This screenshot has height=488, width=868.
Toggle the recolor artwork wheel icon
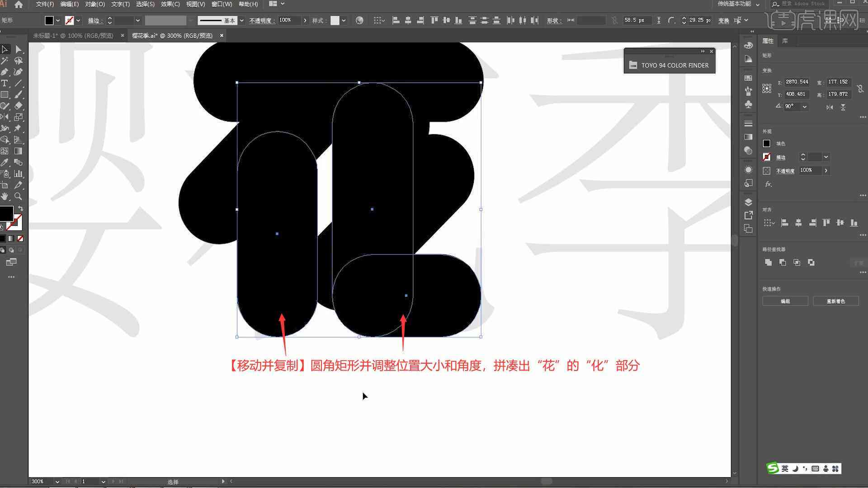pyautogui.click(x=359, y=20)
